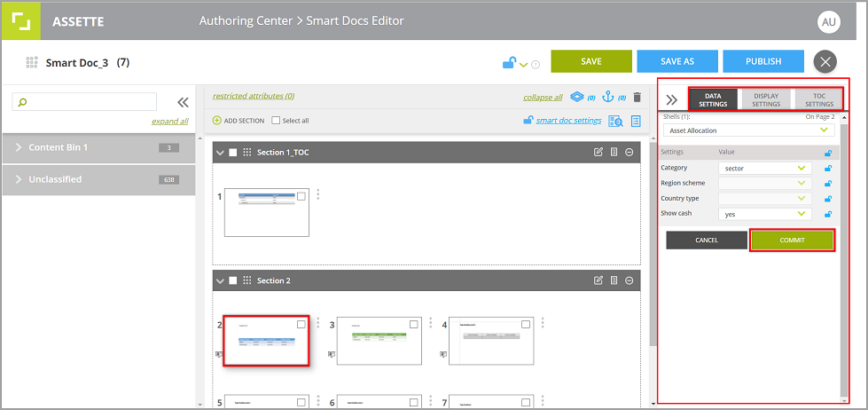Click the document list icon in toolbar

click(x=636, y=121)
